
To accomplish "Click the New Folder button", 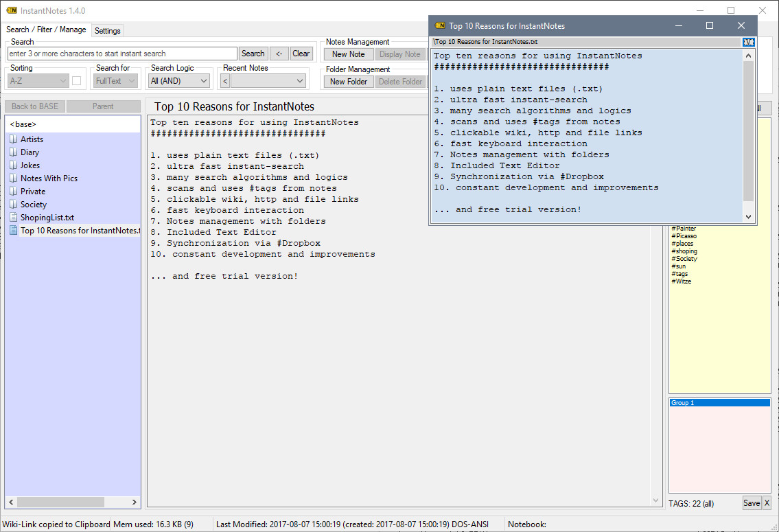I will (x=348, y=82).
